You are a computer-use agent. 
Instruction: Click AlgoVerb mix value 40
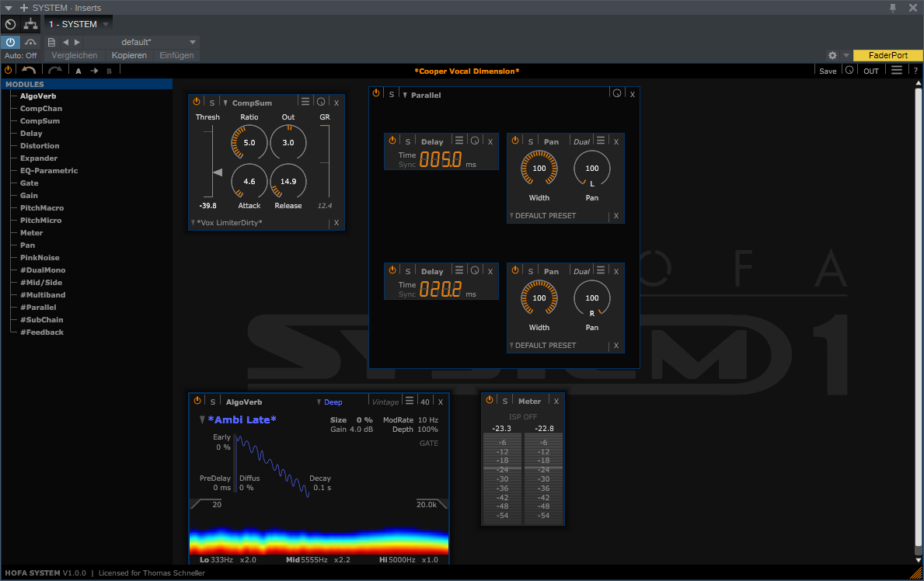point(425,402)
